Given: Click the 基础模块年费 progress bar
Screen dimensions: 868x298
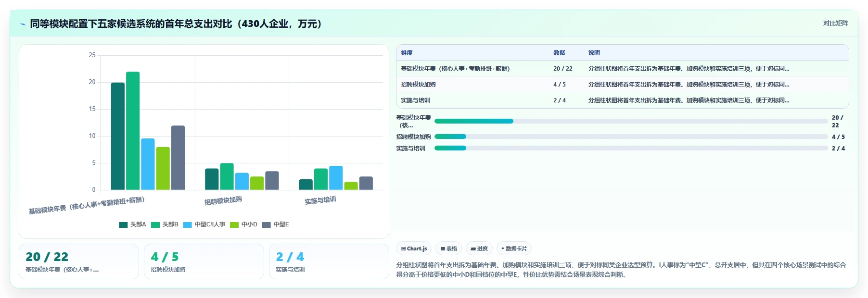Looking at the screenshot, I should [631, 121].
